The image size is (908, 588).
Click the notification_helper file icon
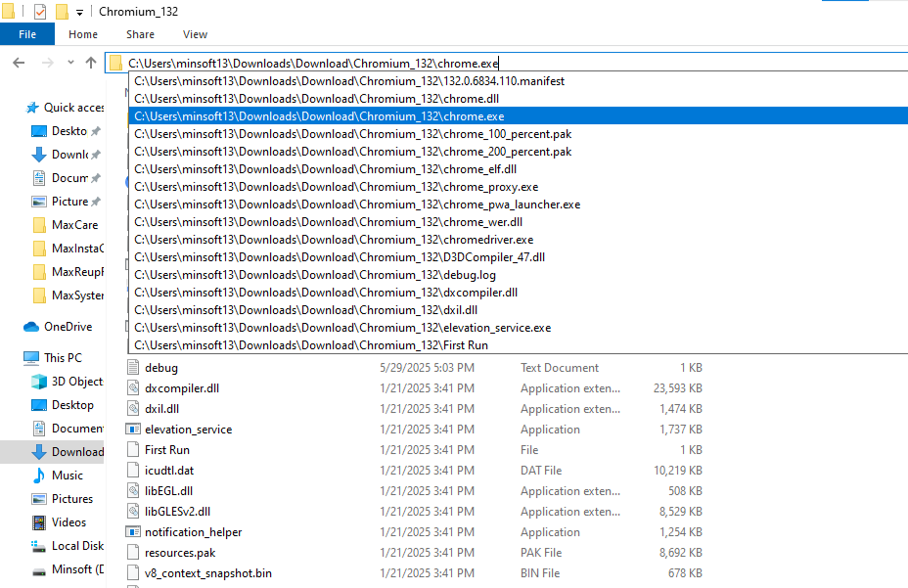[x=133, y=532]
